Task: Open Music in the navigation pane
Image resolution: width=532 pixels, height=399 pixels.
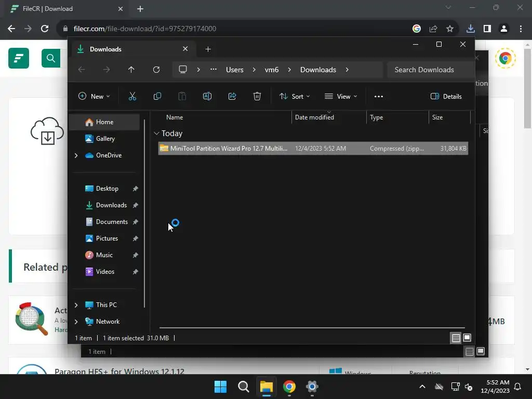Action: point(104,255)
